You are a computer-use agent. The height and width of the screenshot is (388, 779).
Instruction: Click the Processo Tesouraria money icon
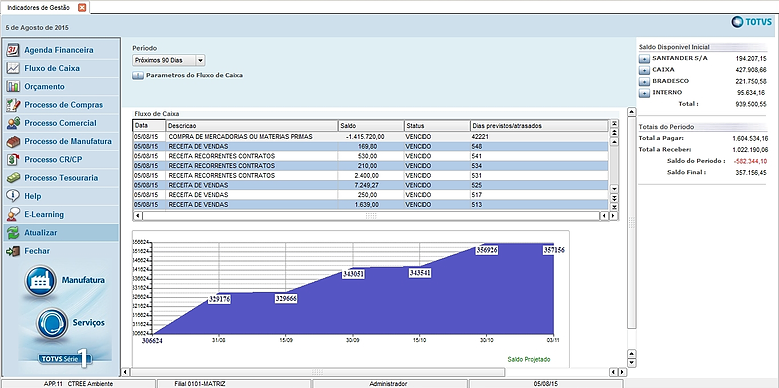[x=13, y=178]
